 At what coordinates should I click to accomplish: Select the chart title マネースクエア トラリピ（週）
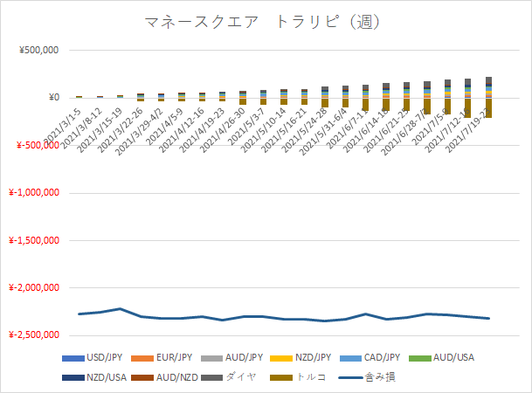(x=262, y=23)
